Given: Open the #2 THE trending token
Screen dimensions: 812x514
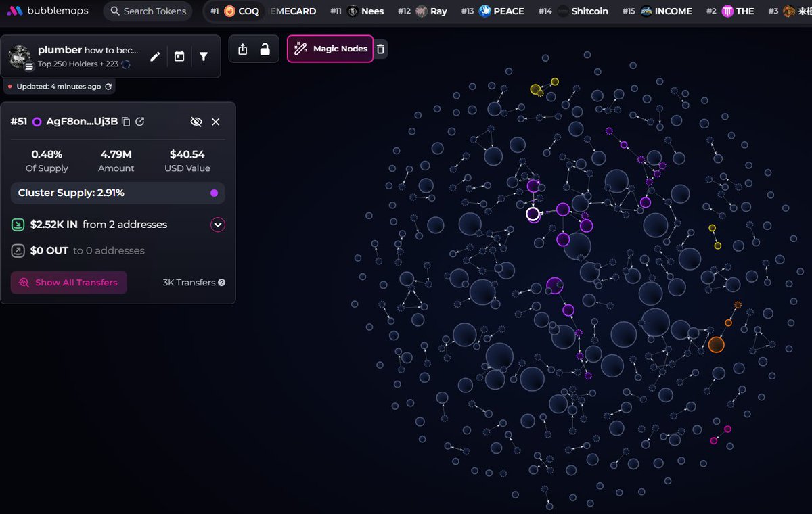Looking at the screenshot, I should 731,11.
